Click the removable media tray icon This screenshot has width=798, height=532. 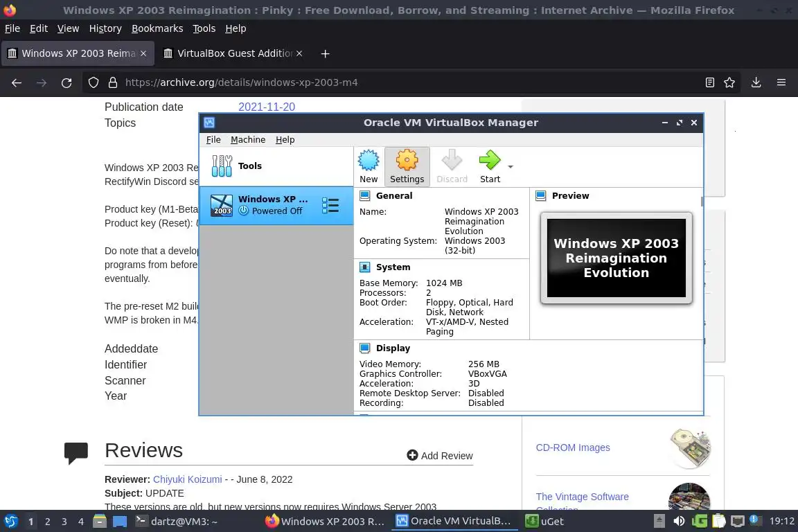(659, 522)
